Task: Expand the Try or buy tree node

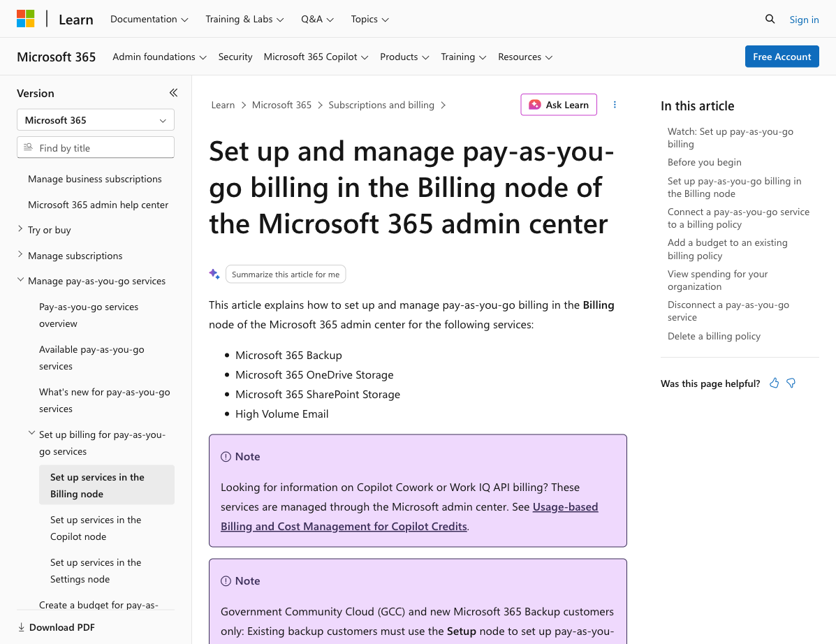Action: click(x=20, y=229)
